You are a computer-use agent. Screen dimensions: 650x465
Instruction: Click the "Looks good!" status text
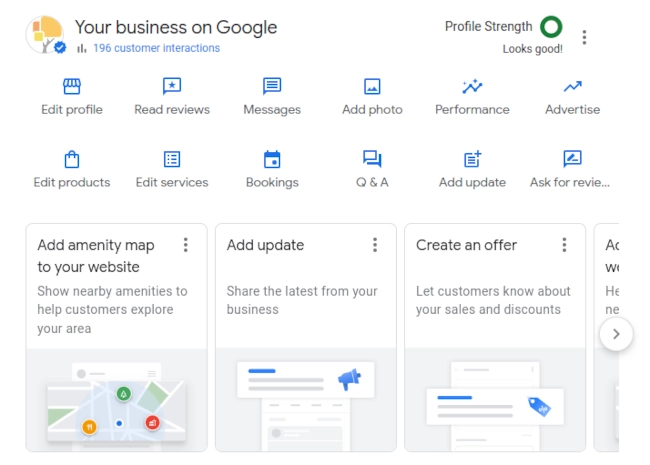pos(533,49)
